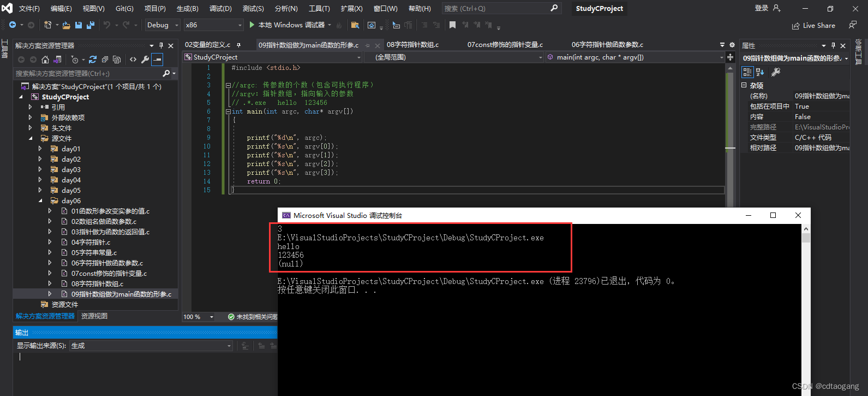This screenshot has width=868, height=396.
Task: Switch to 06字符指针做函数参数.c editor tab
Action: [x=607, y=45]
